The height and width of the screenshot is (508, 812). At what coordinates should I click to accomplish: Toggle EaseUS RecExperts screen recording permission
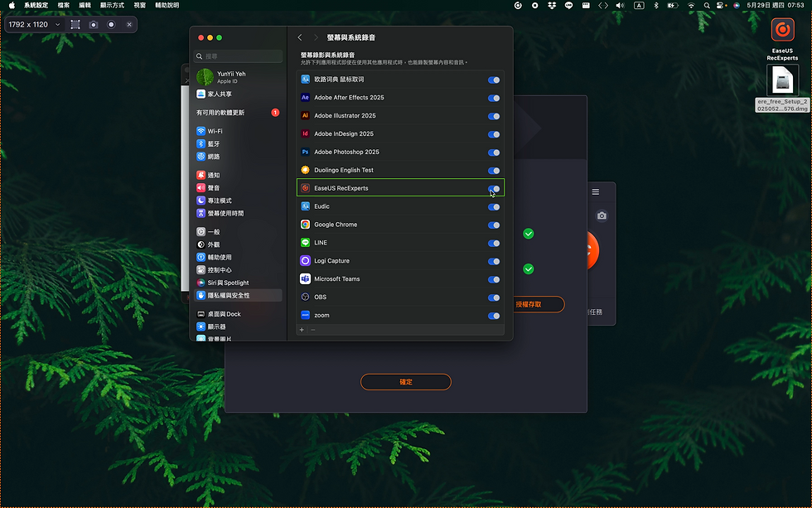pos(494,188)
